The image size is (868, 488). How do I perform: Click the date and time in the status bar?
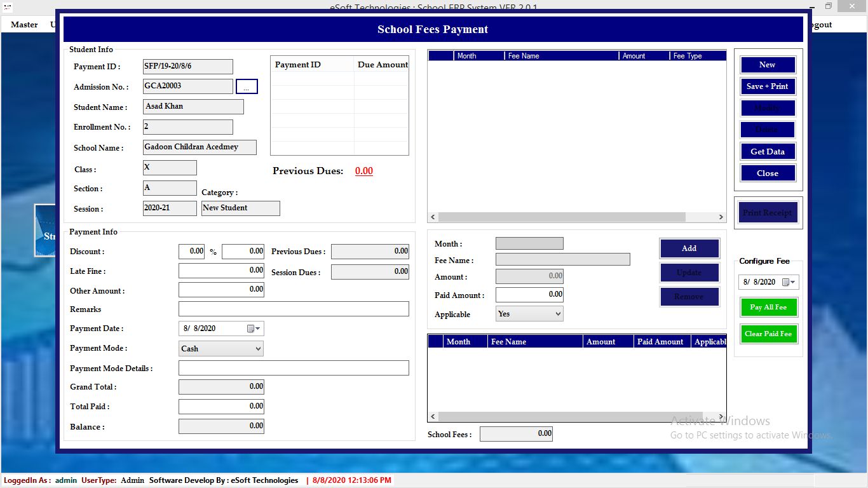pyautogui.click(x=352, y=480)
